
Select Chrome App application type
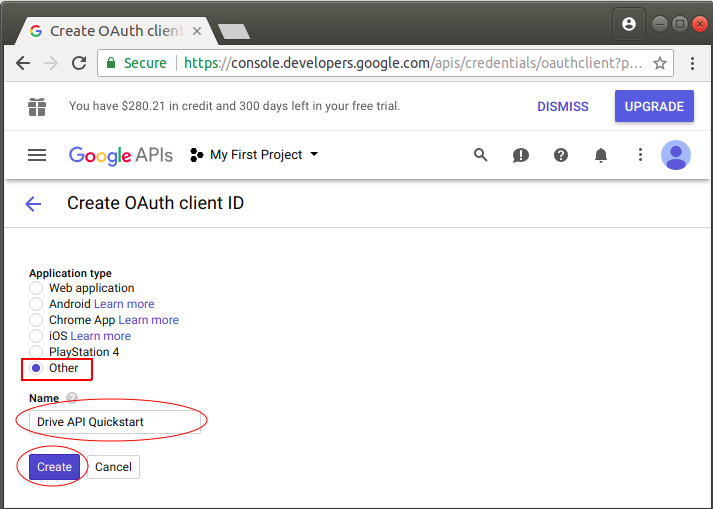[x=36, y=320]
